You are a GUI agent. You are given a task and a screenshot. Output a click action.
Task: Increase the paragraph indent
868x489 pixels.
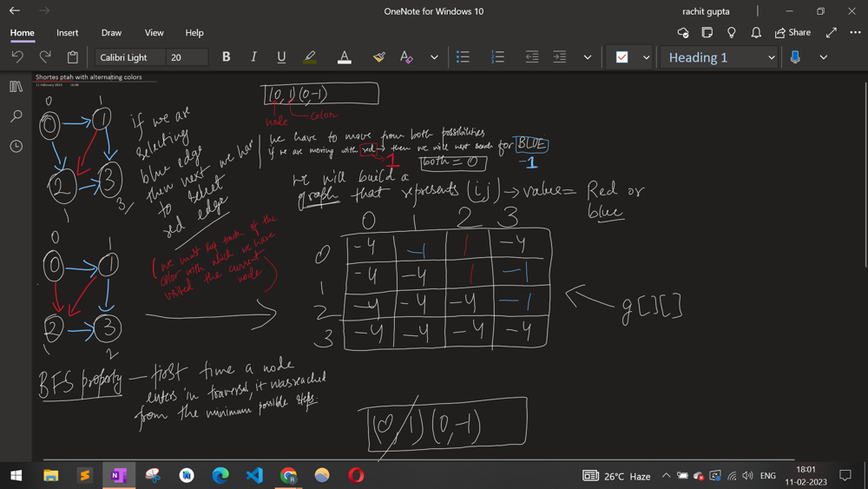pyautogui.click(x=560, y=57)
